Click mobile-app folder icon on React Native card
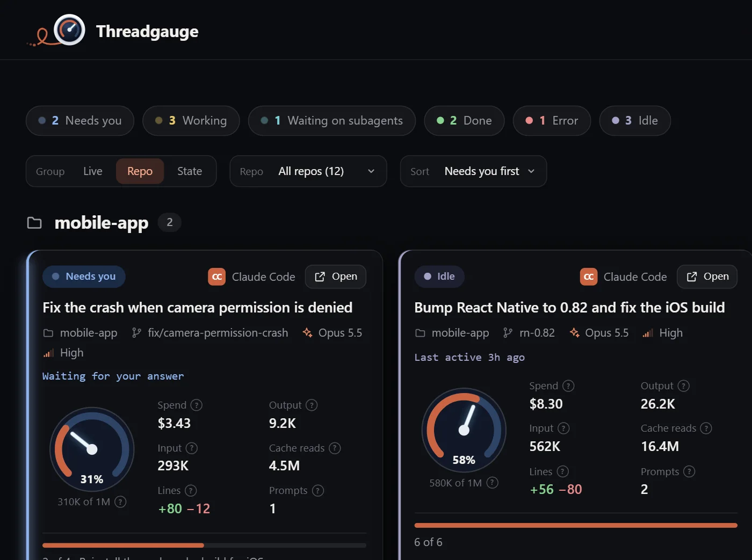The image size is (752, 560). pyautogui.click(x=420, y=333)
